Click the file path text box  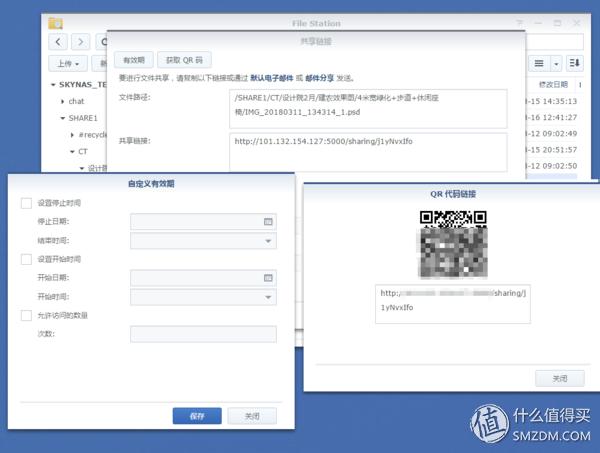(368, 109)
